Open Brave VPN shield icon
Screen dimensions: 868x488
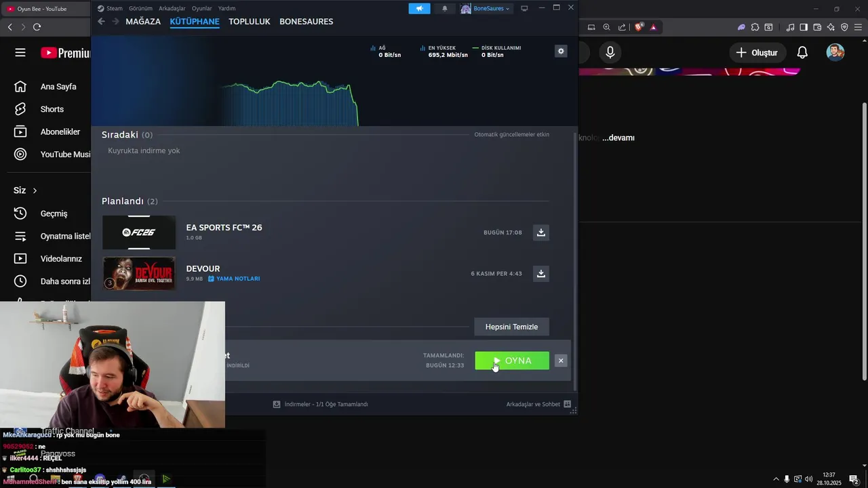click(x=844, y=27)
